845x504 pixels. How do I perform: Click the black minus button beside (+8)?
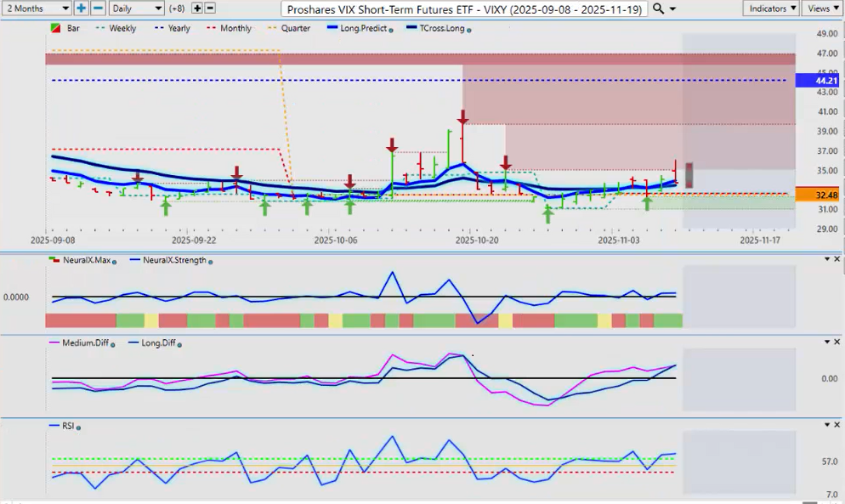click(x=210, y=8)
